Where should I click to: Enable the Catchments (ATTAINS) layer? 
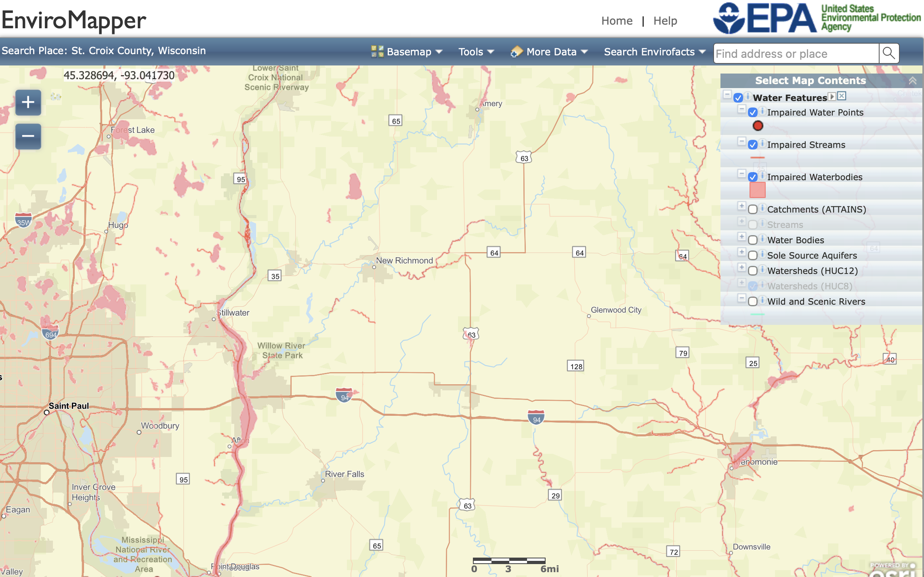coord(753,209)
